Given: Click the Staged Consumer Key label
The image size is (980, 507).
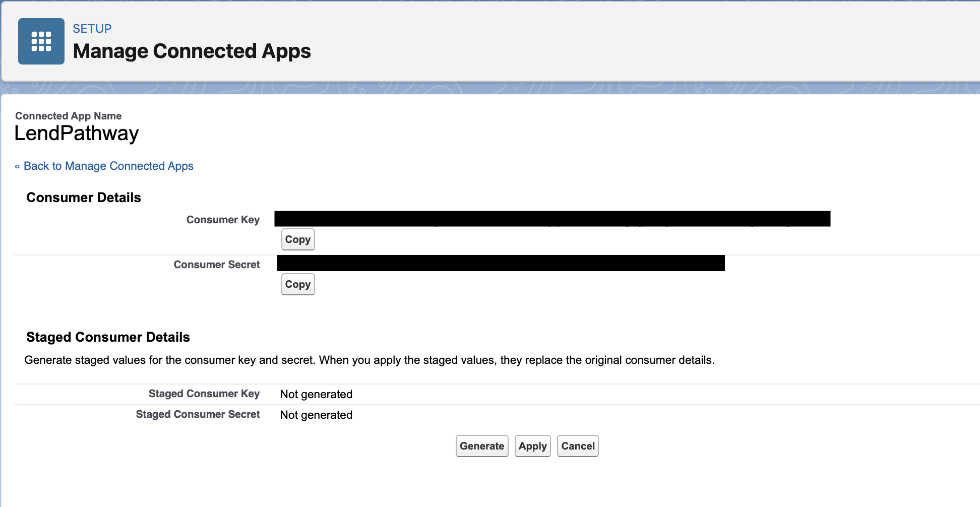Looking at the screenshot, I should 204,394.
